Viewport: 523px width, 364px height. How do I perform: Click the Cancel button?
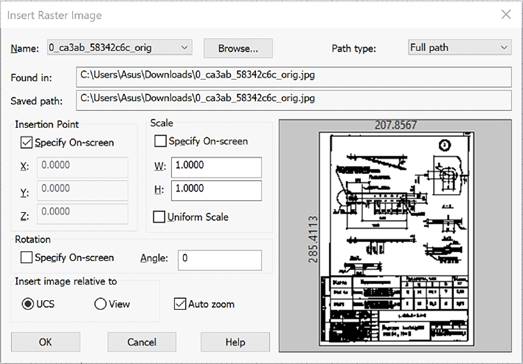pyautogui.click(x=142, y=342)
